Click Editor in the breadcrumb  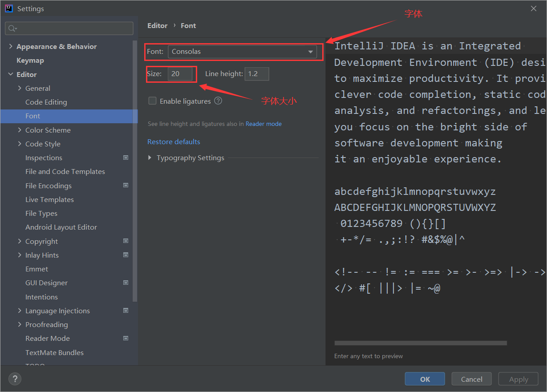[158, 25]
